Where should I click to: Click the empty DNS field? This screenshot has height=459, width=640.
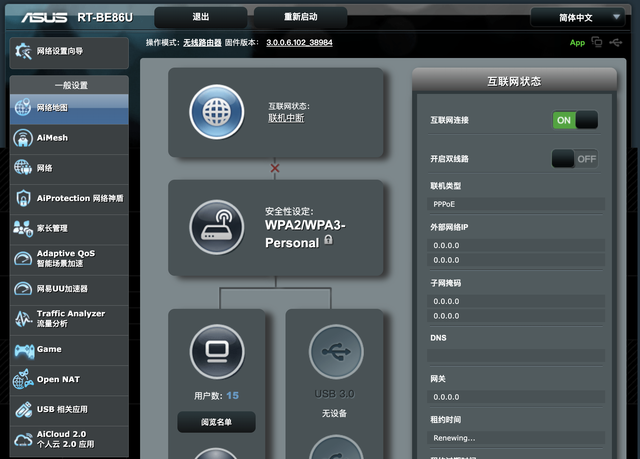[516, 355]
